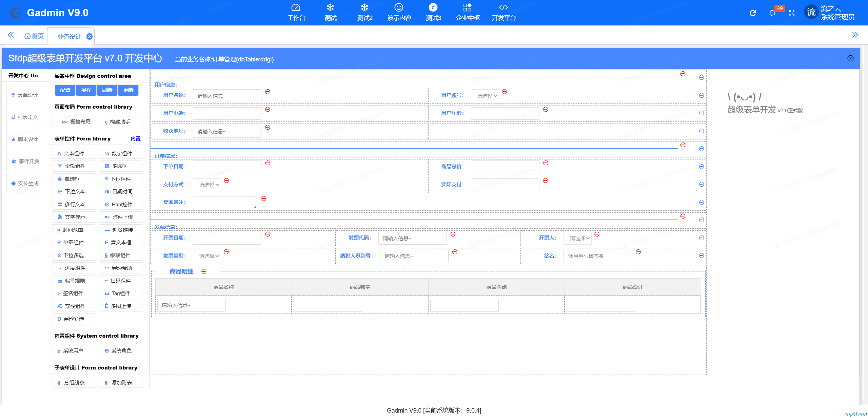Image resolution: width=868 pixels, height=417 pixels.
Task: Open 企业中枢 in the top navigation
Action: pos(467,12)
